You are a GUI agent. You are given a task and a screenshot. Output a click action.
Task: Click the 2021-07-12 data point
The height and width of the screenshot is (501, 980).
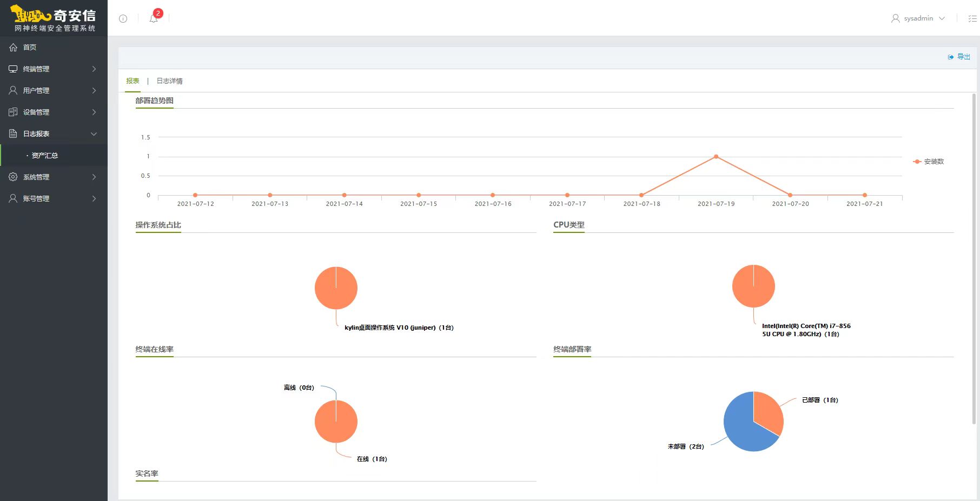point(195,195)
